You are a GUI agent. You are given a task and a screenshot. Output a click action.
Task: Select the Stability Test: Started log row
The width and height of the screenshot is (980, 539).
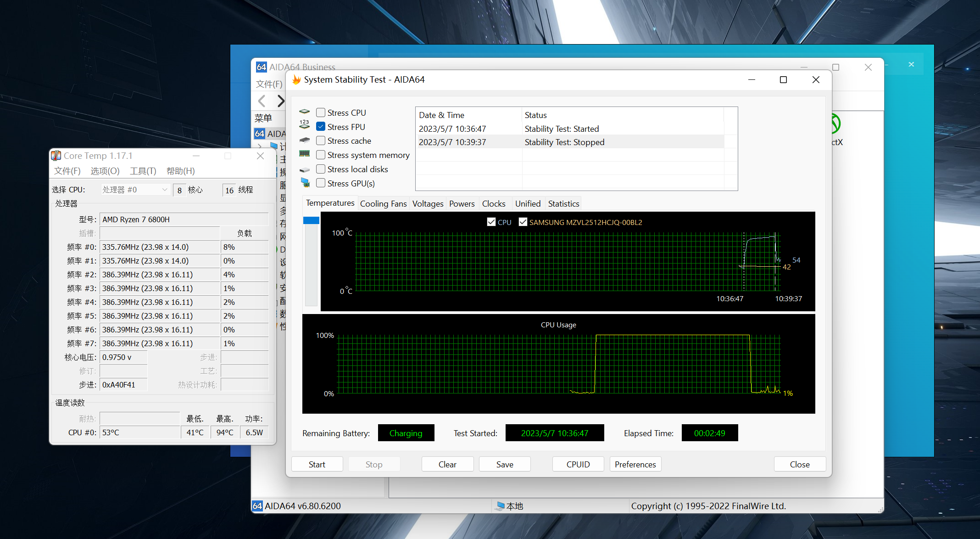click(x=569, y=129)
